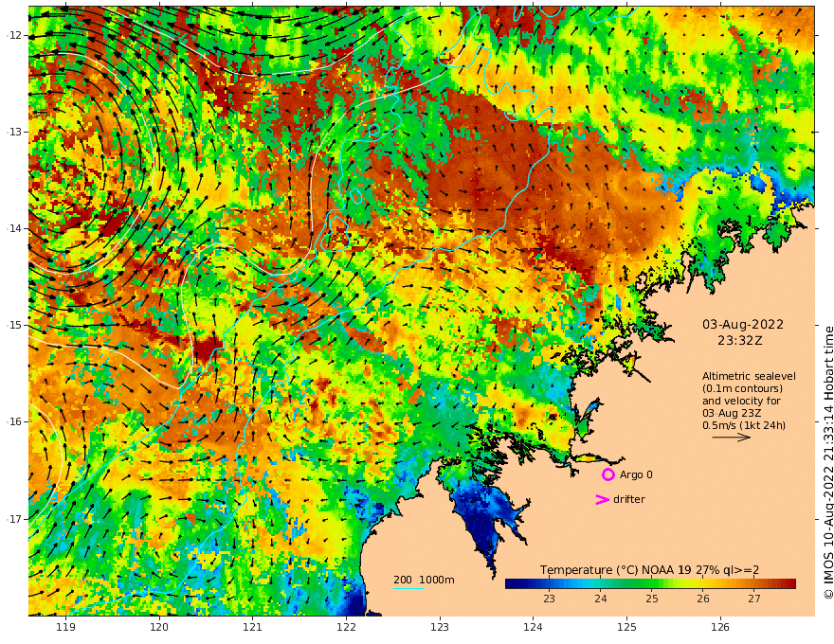Click latitude axis label -13
The width and height of the screenshot is (834, 644).
[14, 132]
